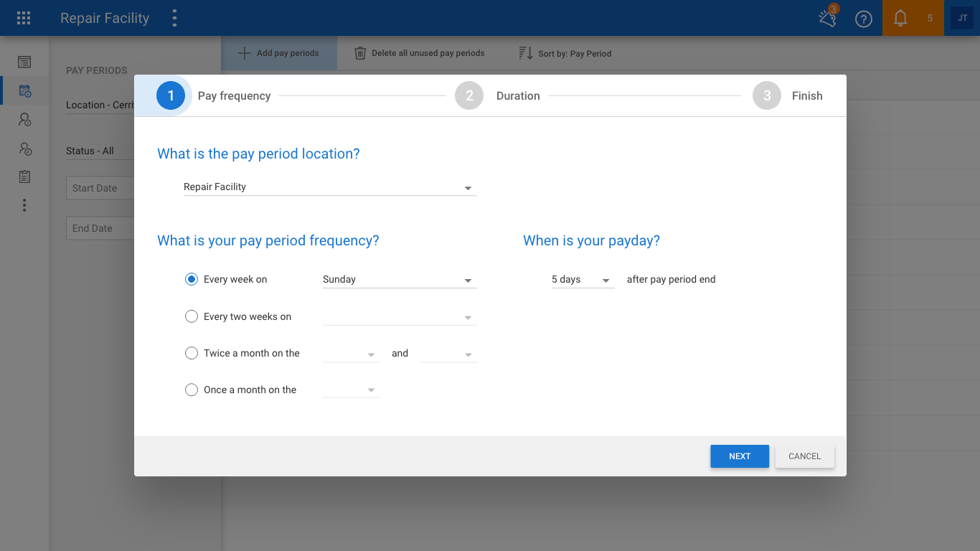Click the Start Date input field
The width and height of the screenshot is (980, 551).
pos(100,188)
